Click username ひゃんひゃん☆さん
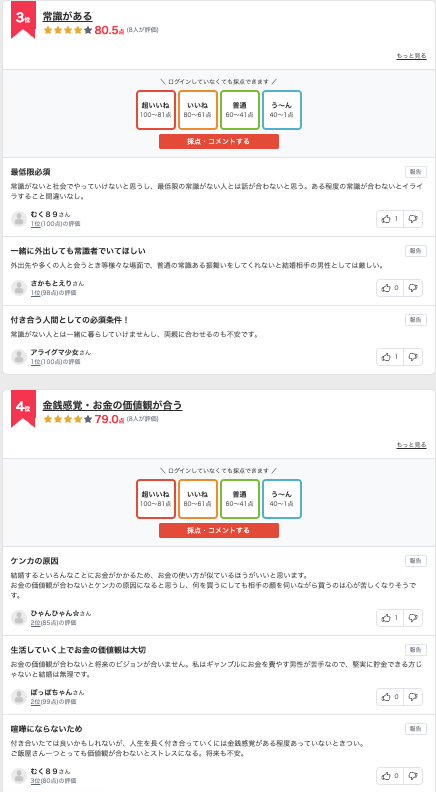 [61, 613]
